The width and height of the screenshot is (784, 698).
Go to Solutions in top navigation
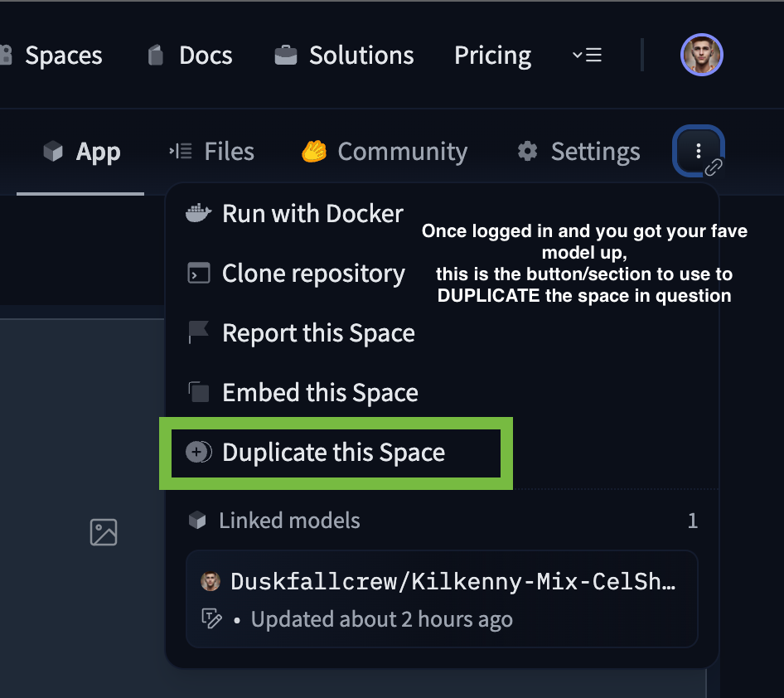(x=344, y=55)
